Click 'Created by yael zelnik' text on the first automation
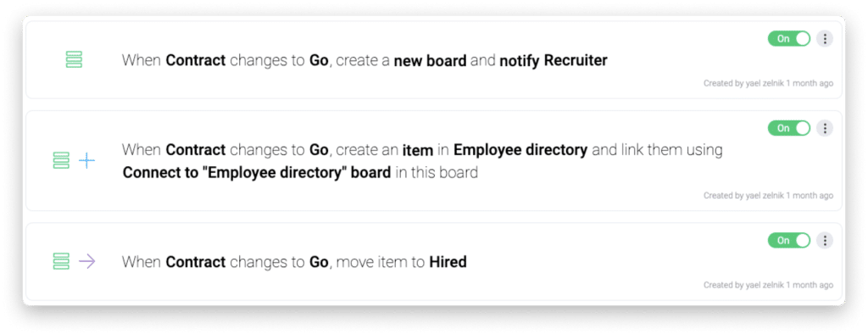 pos(743,84)
